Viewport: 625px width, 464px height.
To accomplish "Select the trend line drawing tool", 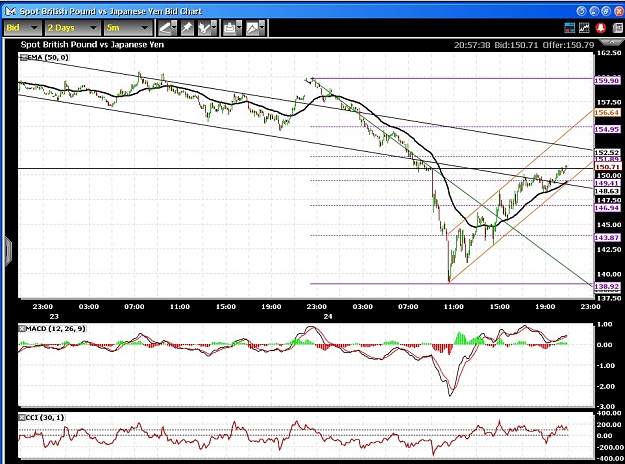I will tap(164, 28).
